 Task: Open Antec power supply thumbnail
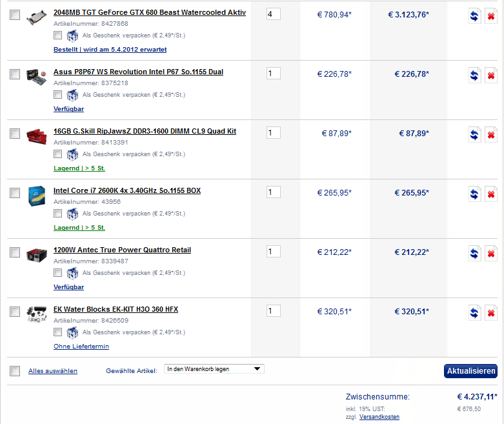pyautogui.click(x=36, y=255)
